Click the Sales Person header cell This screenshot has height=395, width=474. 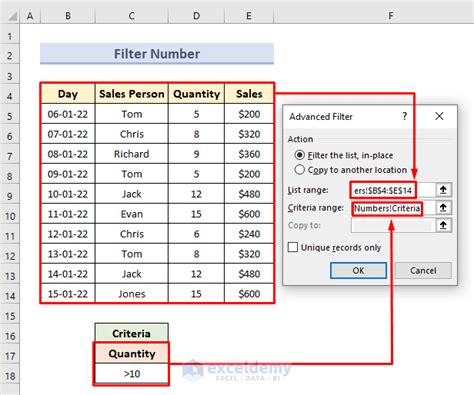(x=132, y=94)
